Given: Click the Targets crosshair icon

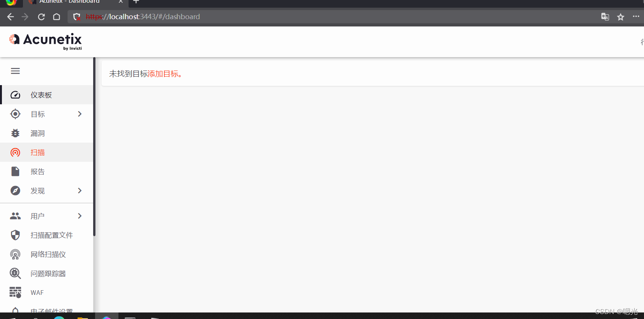Looking at the screenshot, I should pyautogui.click(x=15, y=114).
